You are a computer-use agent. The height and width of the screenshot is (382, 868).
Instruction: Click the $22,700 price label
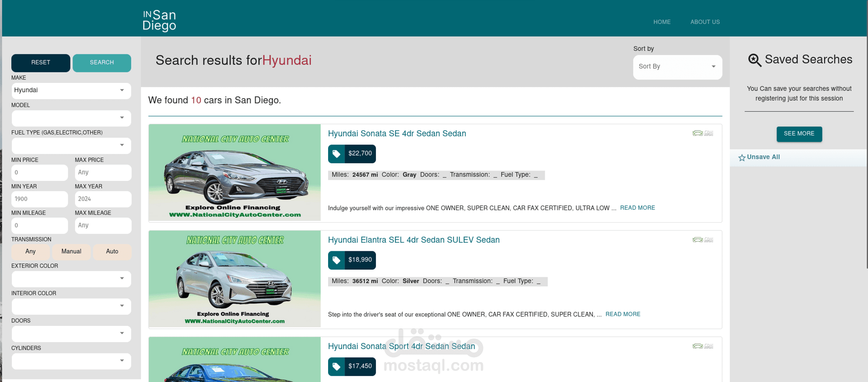[360, 154]
